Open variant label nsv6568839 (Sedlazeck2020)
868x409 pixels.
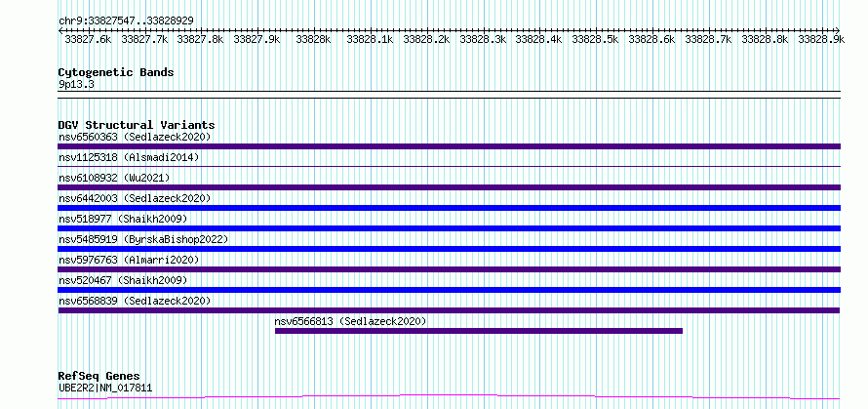[x=135, y=301]
